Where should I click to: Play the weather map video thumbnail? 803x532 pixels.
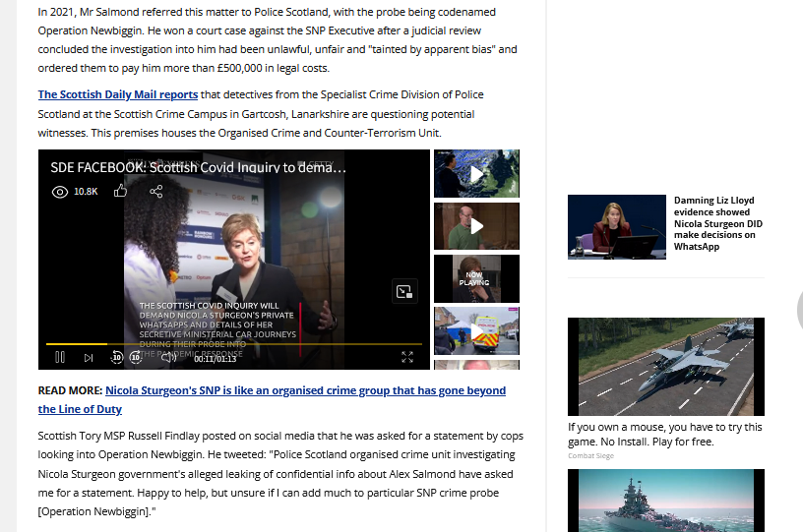[x=476, y=173]
